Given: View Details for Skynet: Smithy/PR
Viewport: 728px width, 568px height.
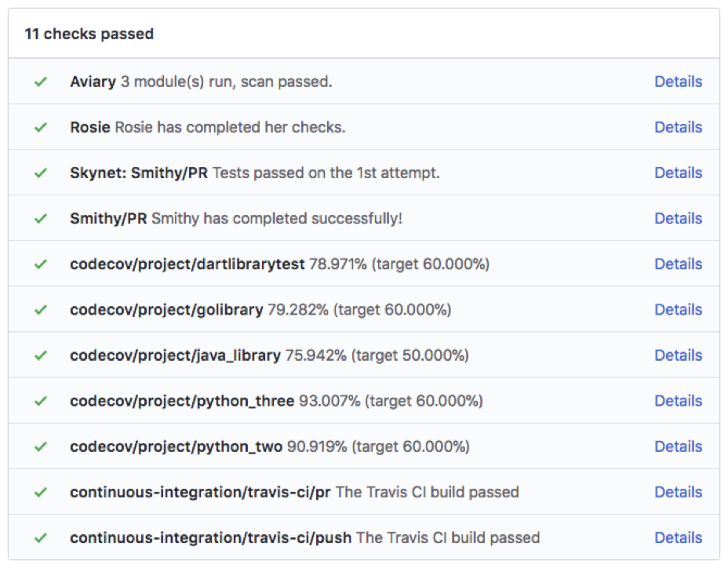Looking at the screenshot, I should (679, 173).
